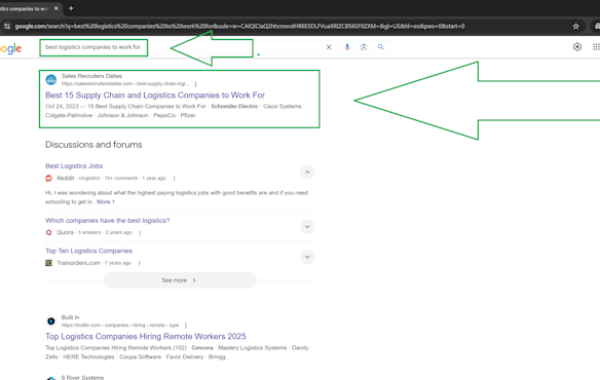
Task: Expand the Quora discussion entry
Action: click(307, 227)
